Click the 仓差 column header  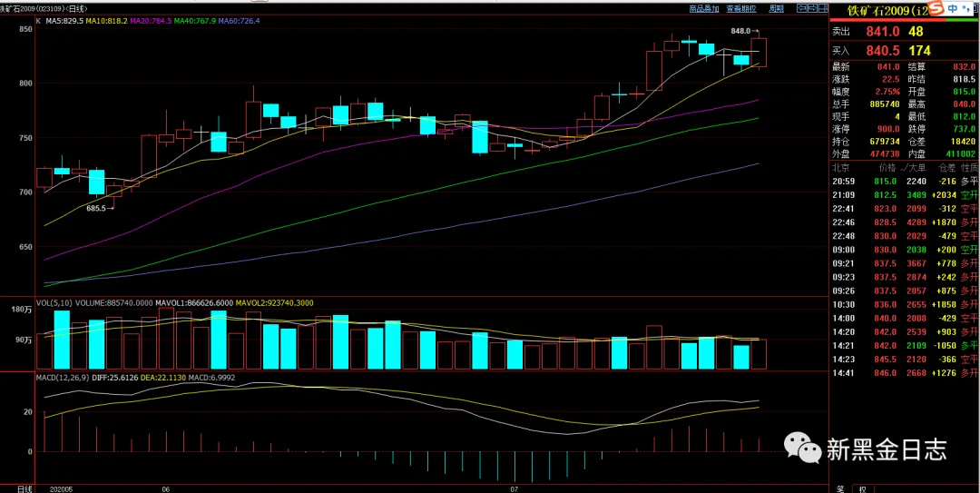click(x=947, y=167)
